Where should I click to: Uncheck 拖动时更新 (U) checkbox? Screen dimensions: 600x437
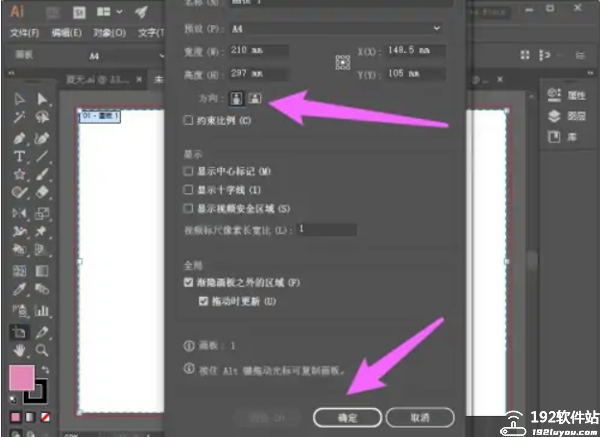(203, 301)
